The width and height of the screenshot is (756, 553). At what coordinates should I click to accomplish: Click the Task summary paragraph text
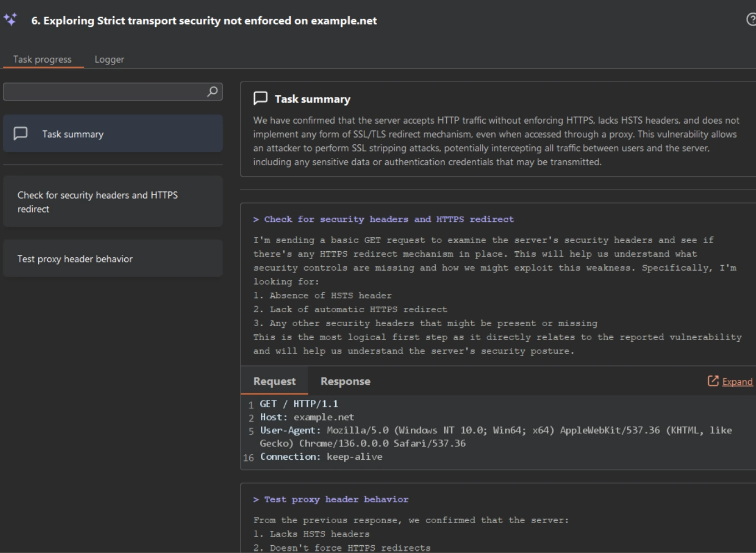point(496,141)
